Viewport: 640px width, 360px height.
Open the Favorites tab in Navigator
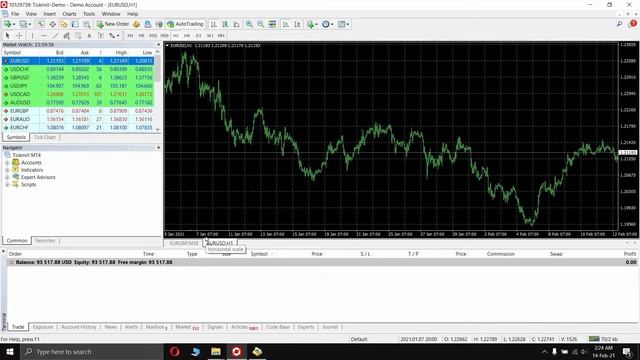[45, 240]
